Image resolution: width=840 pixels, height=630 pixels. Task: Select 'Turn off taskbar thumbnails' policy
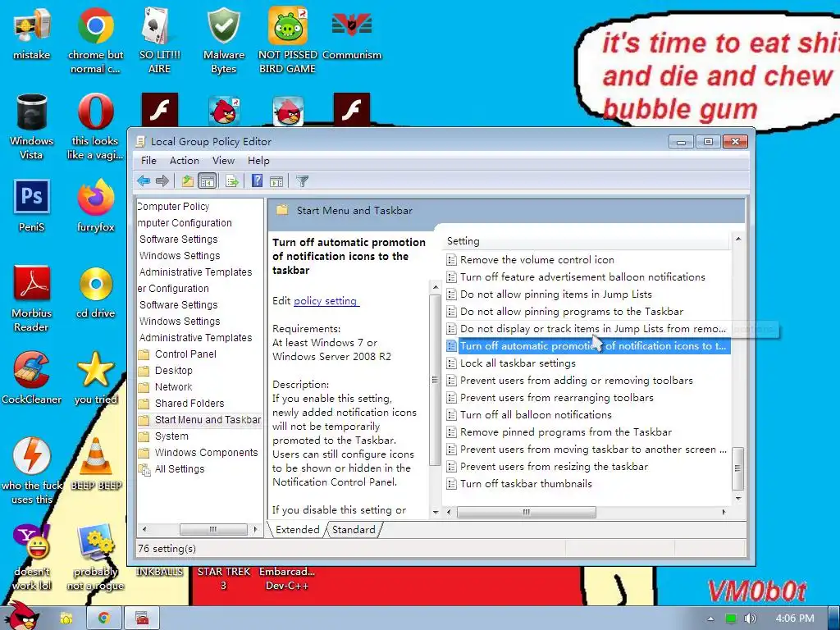tap(526, 484)
